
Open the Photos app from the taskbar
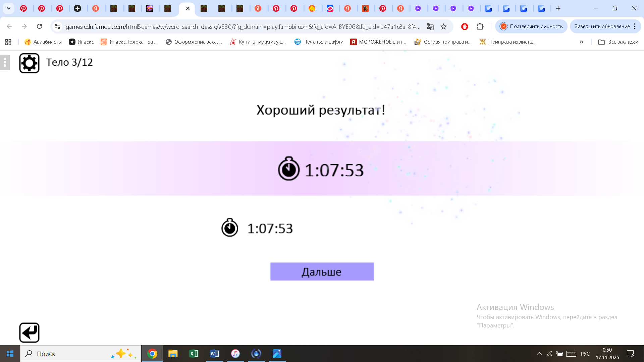click(x=277, y=354)
